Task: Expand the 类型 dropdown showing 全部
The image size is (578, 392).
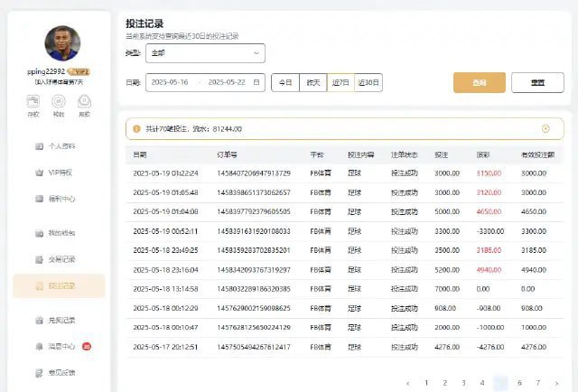Action: tap(206, 54)
